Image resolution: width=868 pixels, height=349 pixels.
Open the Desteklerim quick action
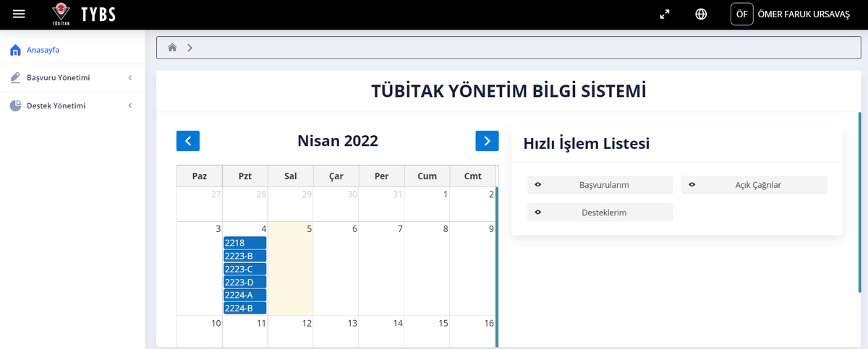(600, 212)
